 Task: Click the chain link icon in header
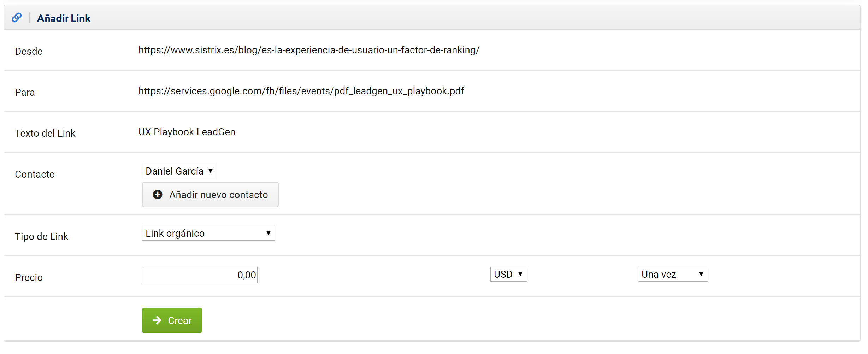pyautogui.click(x=17, y=18)
